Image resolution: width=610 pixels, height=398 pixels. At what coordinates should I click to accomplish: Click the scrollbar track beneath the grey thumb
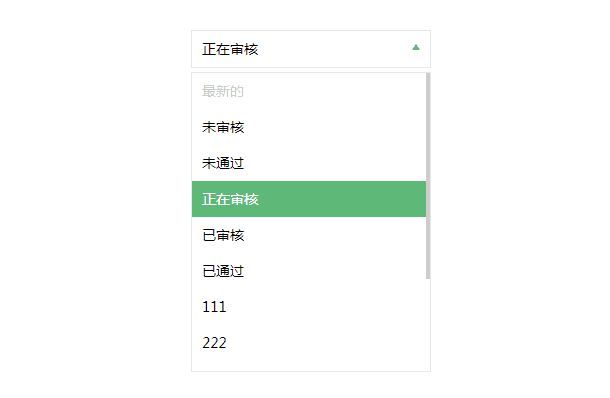428,325
